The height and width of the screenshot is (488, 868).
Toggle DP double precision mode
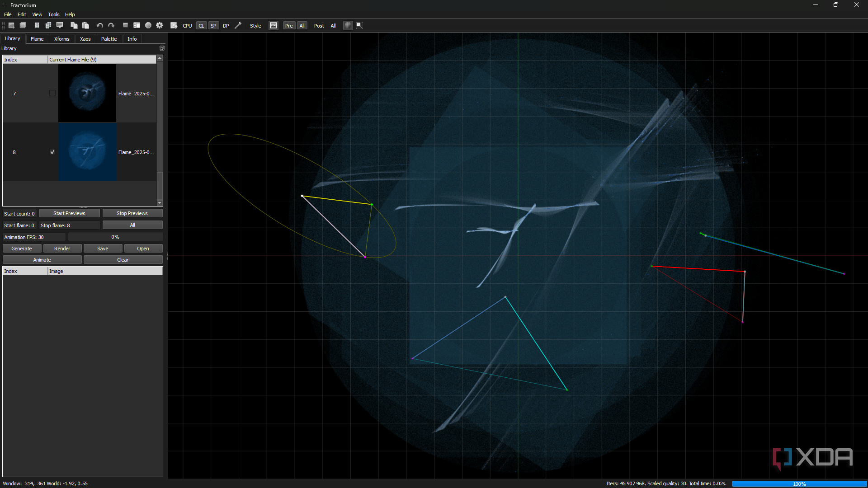pos(226,26)
